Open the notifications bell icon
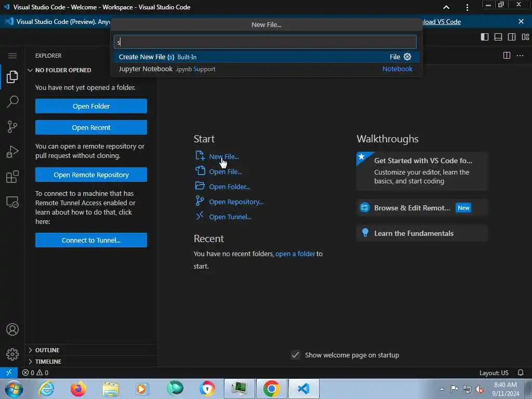This screenshot has width=532, height=399. (521, 373)
